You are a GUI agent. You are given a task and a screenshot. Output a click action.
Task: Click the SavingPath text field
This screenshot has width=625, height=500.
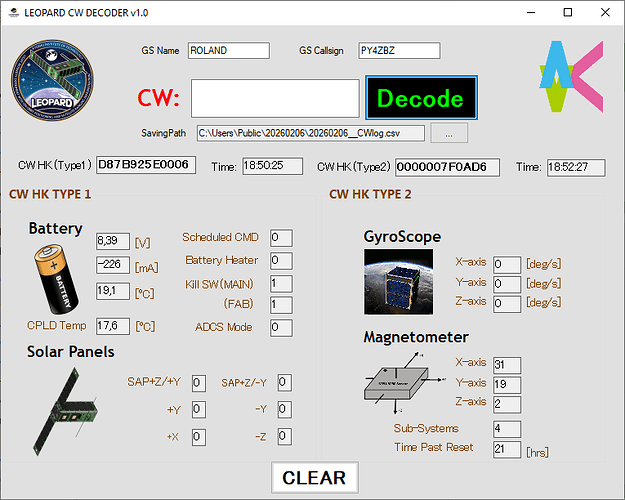[x=309, y=133]
